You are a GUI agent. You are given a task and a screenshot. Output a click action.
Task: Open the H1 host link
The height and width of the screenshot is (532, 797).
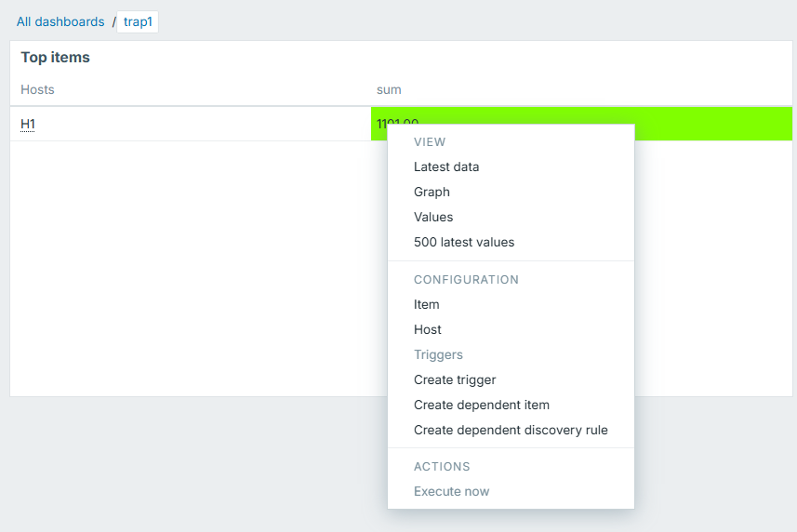click(x=28, y=124)
